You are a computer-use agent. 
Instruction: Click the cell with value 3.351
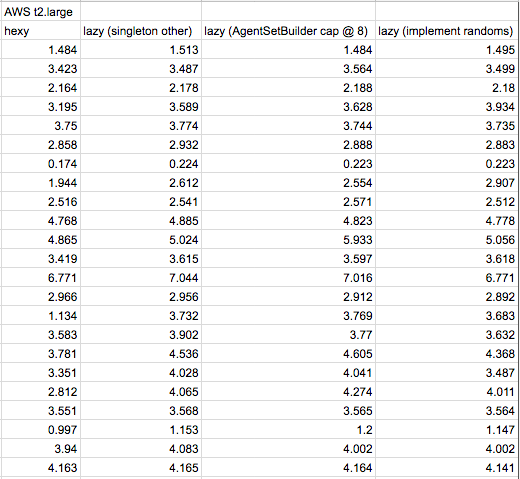click(x=41, y=373)
